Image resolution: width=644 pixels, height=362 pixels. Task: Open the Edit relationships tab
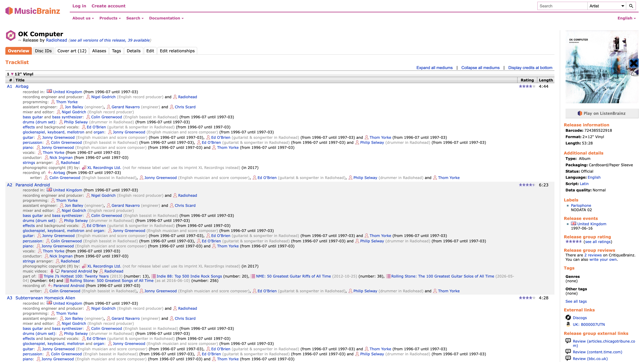177,51
